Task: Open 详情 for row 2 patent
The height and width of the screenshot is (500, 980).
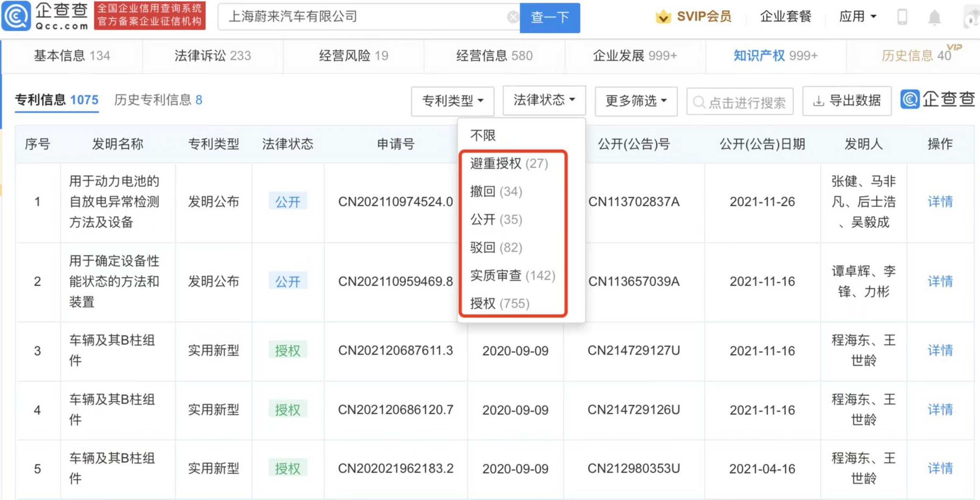Action: 940,281
